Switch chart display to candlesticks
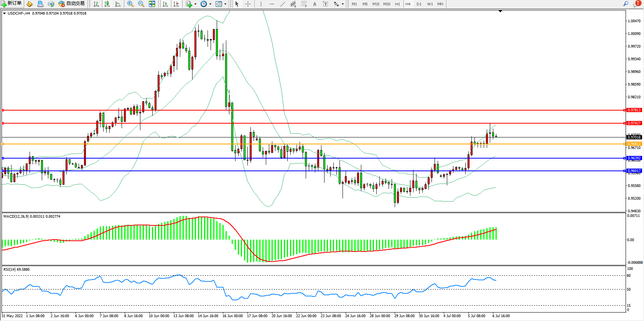 pyautogui.click(x=107, y=4)
